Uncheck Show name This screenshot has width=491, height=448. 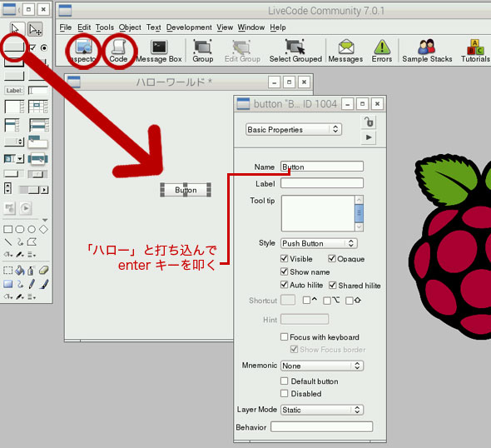click(284, 271)
